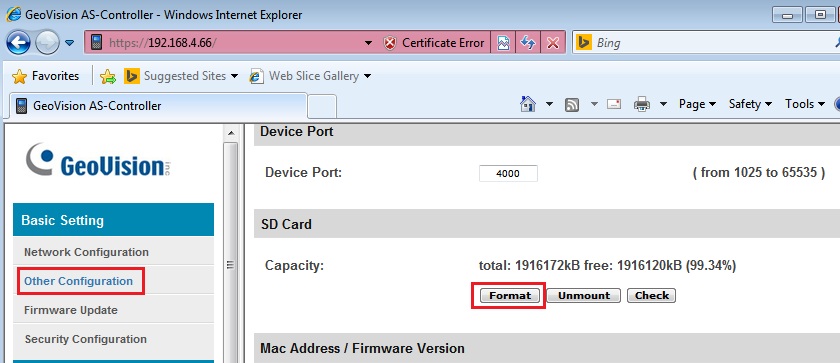Click the Home page icon
This screenshot has width=840, height=363.
(x=528, y=104)
